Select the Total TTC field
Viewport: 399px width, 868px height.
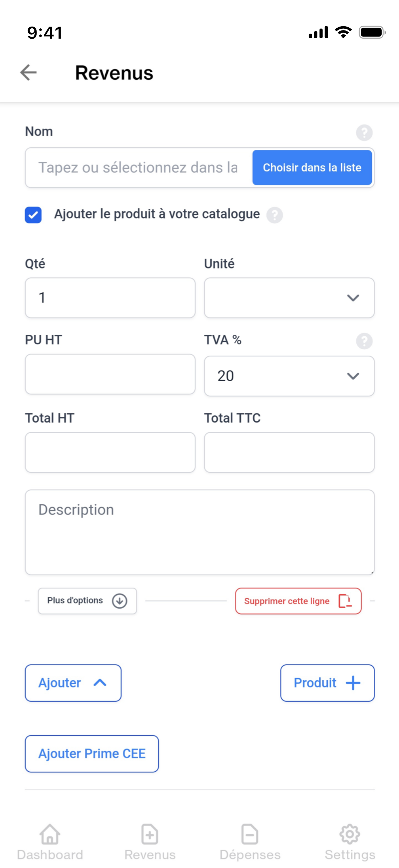[288, 452]
